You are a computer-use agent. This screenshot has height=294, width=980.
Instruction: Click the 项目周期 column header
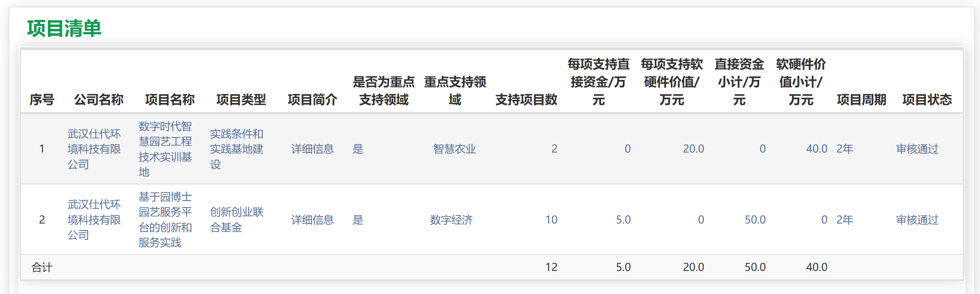861,100
